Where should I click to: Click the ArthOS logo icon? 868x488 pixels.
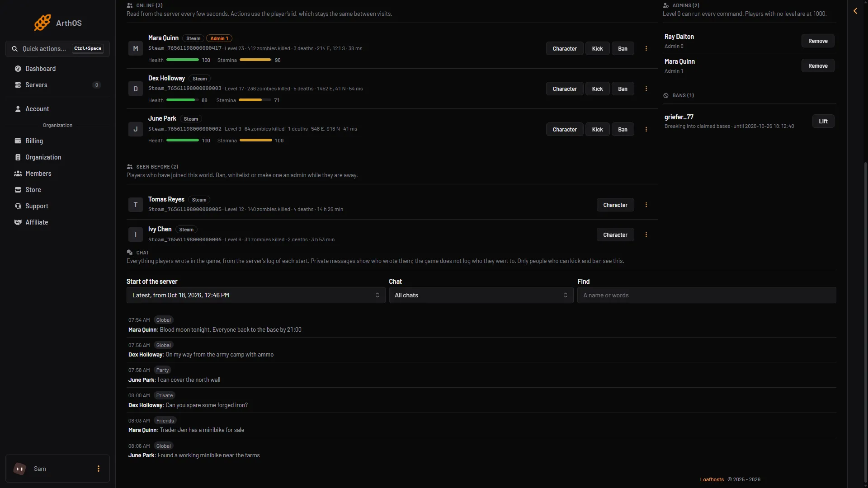(x=42, y=23)
